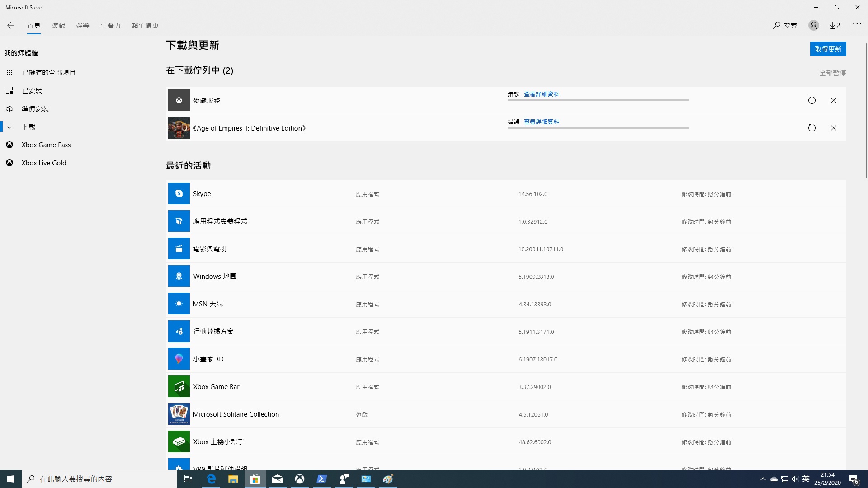Select the Windows 地圖 row name
868x488 pixels.
214,276
